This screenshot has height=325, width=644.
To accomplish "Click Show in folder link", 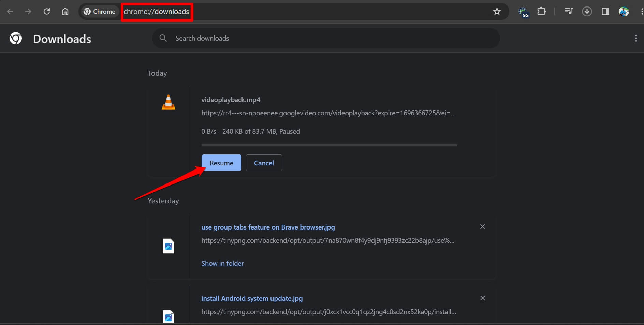I will coord(222,263).
